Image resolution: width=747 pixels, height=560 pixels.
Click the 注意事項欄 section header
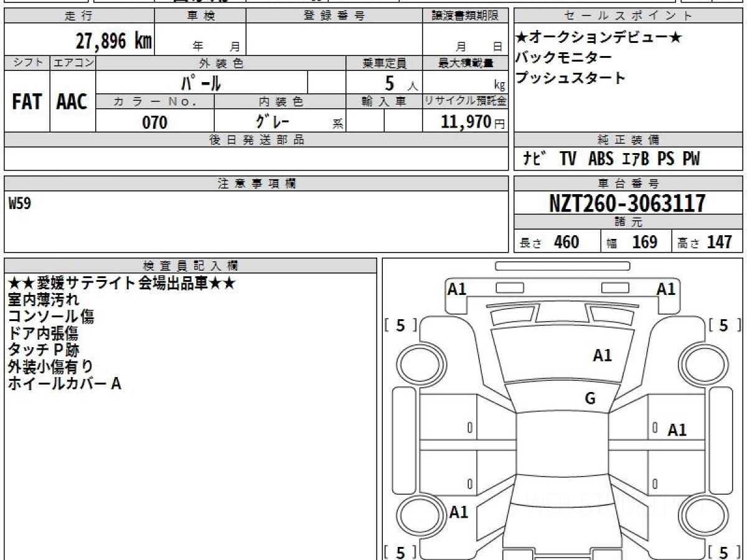tap(256, 184)
